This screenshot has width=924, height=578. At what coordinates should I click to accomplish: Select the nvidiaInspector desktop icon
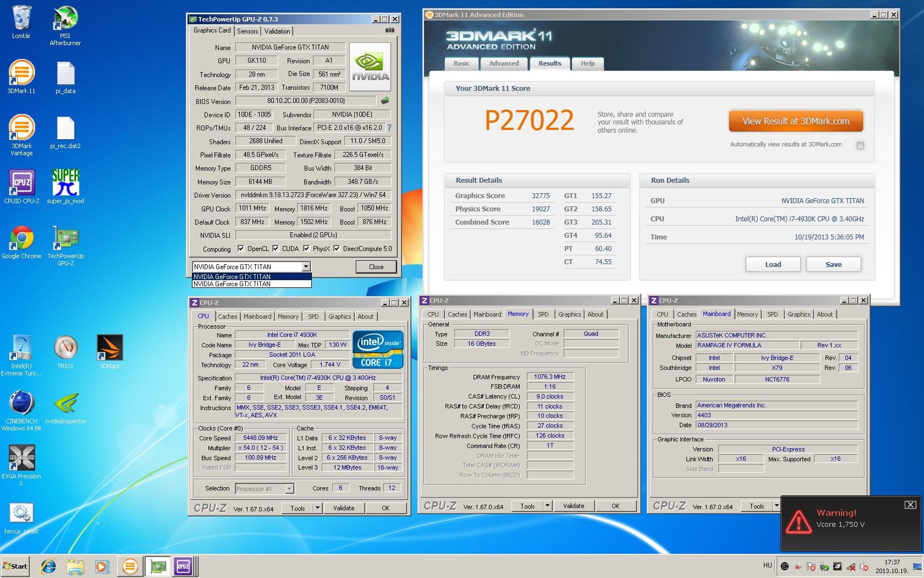(65, 407)
